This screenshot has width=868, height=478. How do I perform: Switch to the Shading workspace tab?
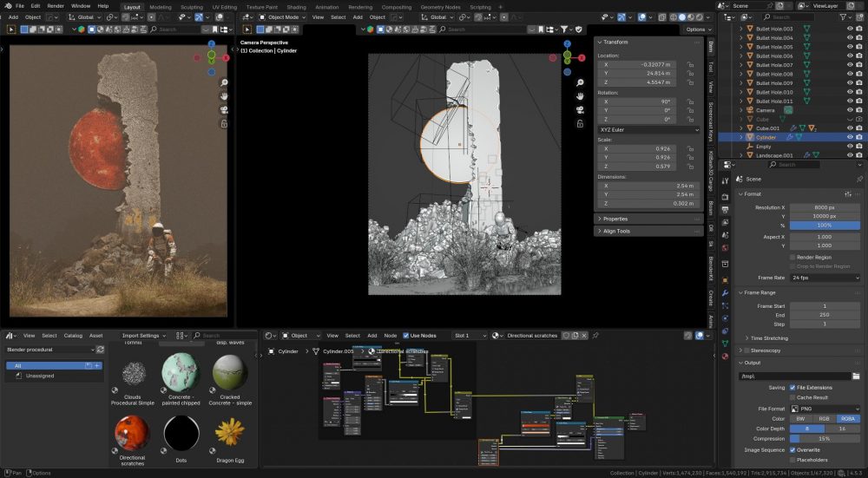pyautogui.click(x=296, y=7)
